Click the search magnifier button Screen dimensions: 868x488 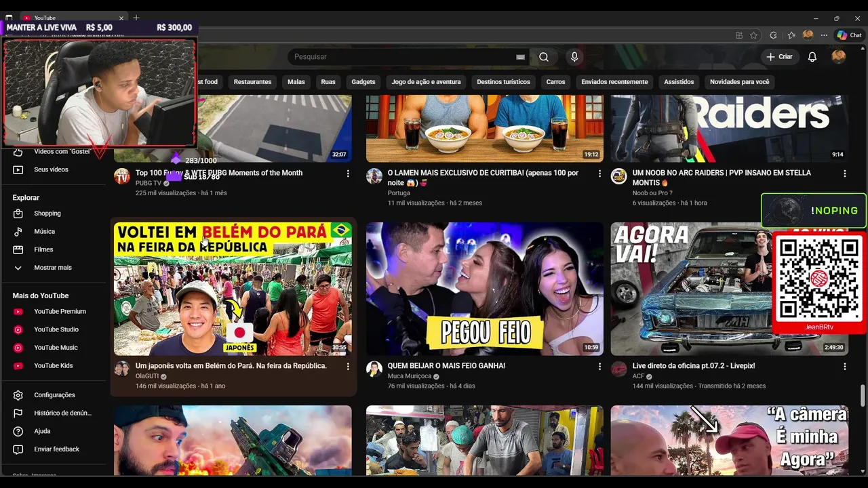(x=544, y=57)
